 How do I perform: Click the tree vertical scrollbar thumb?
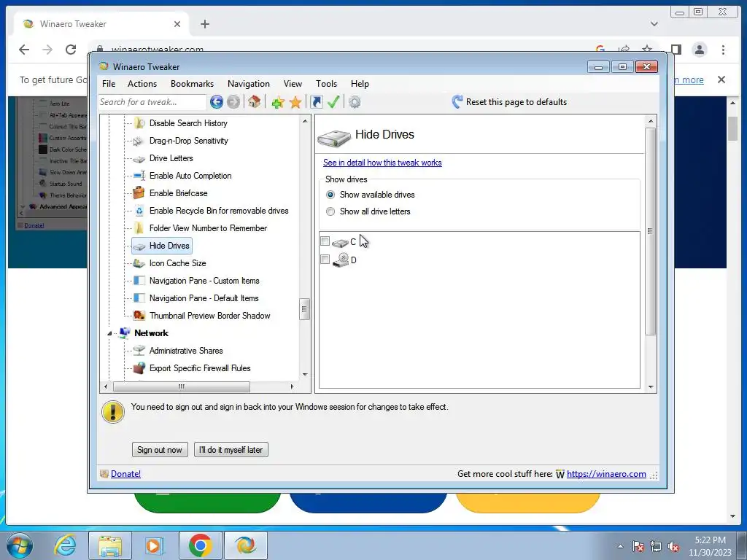pyautogui.click(x=304, y=309)
